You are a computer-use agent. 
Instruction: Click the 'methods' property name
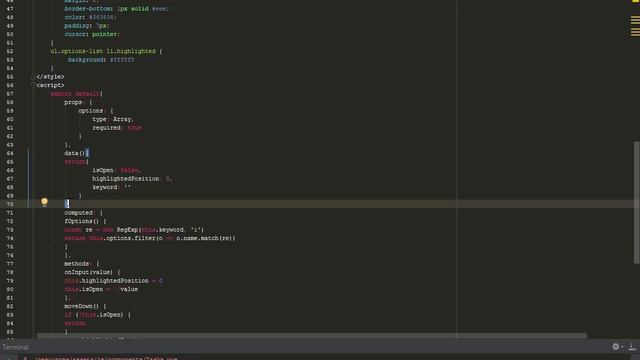coord(76,264)
